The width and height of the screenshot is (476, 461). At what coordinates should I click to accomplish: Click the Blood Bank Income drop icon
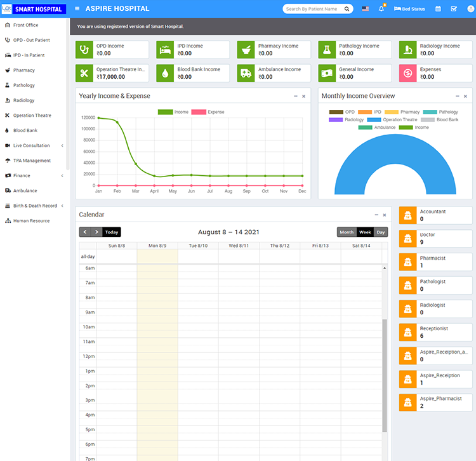165,73
